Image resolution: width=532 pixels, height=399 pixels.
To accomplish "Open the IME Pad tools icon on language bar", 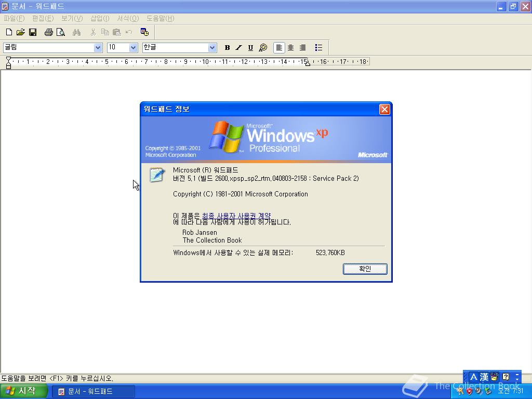I will click(495, 377).
